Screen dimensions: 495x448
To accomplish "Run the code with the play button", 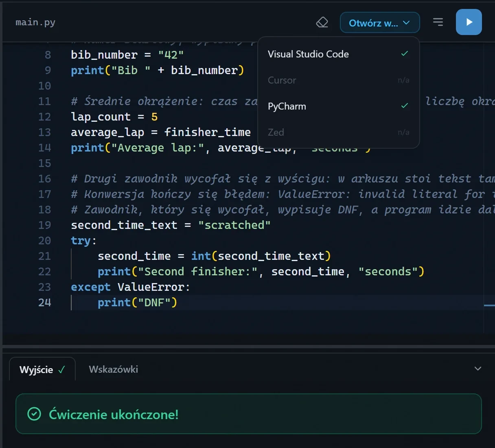I will point(469,22).
